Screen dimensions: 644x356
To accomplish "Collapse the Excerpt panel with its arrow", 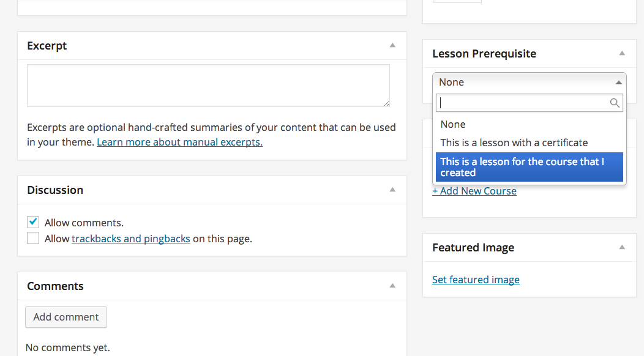I will pos(392,45).
